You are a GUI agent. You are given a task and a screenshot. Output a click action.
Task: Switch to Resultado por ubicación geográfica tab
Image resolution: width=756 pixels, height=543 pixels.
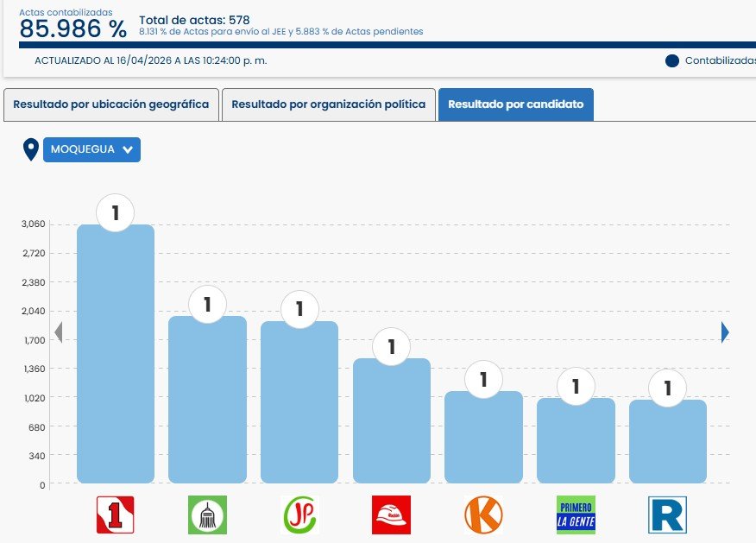111,104
